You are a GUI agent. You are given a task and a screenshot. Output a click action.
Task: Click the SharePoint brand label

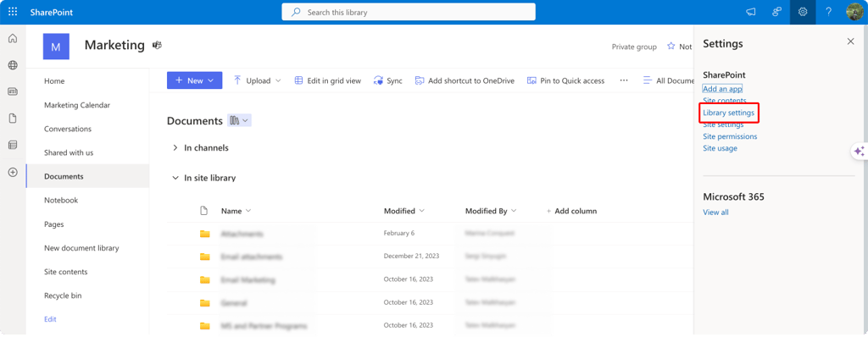52,12
